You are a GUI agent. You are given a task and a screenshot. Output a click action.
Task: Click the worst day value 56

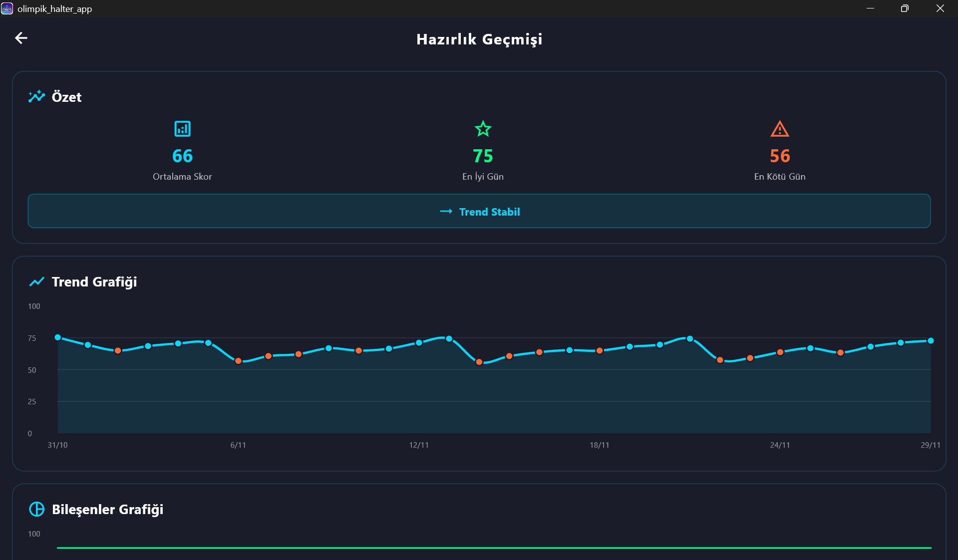tap(779, 156)
